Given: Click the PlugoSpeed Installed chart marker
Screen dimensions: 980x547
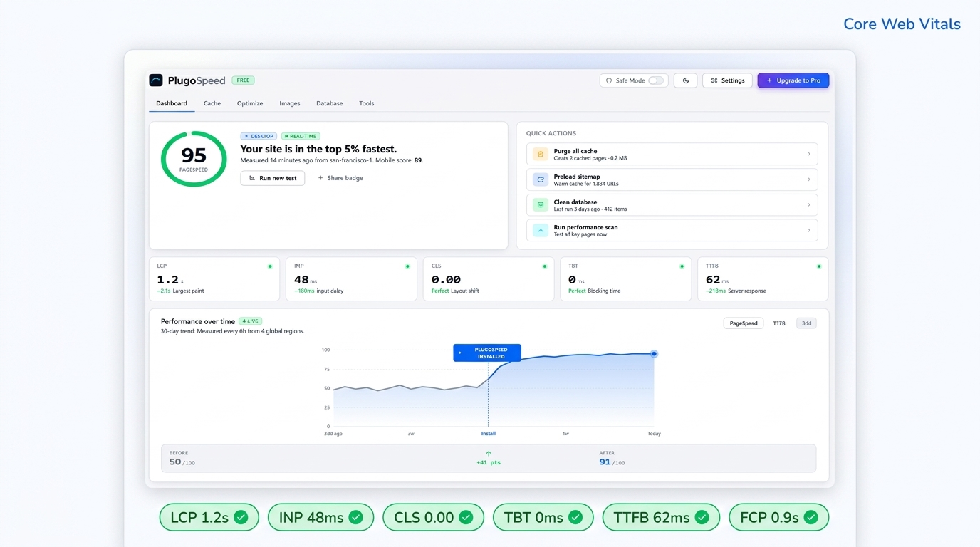Looking at the screenshot, I should (487, 353).
